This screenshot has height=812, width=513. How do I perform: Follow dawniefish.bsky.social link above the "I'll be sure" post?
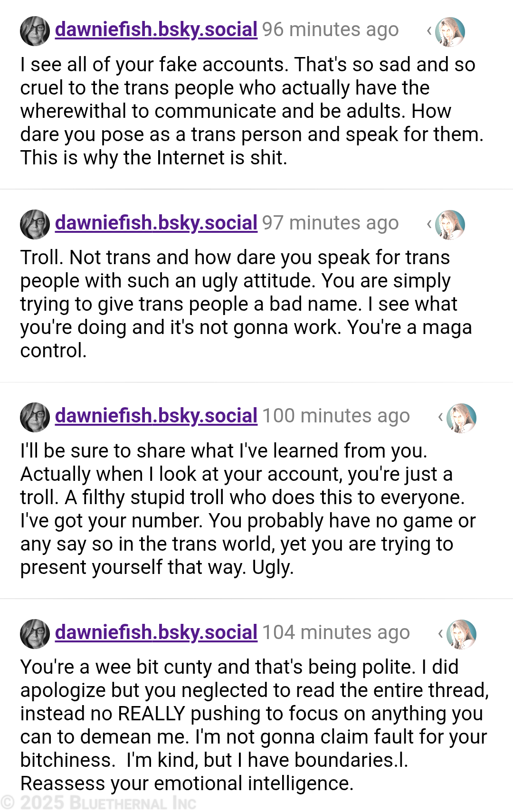pyautogui.click(x=156, y=416)
